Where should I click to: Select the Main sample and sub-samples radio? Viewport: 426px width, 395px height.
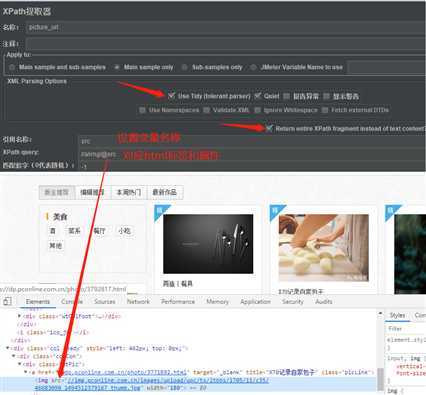tap(12, 67)
